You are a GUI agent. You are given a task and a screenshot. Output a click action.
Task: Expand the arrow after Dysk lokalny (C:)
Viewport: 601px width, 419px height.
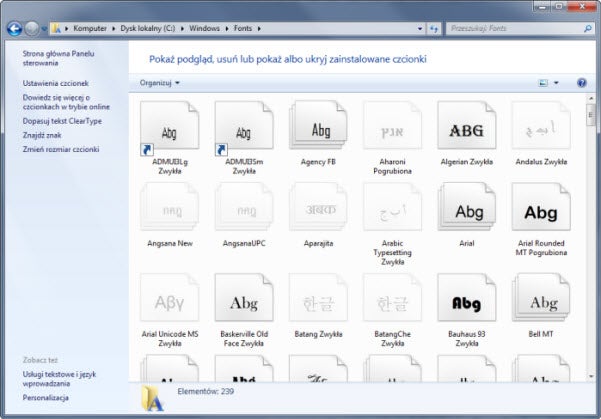click(182, 28)
